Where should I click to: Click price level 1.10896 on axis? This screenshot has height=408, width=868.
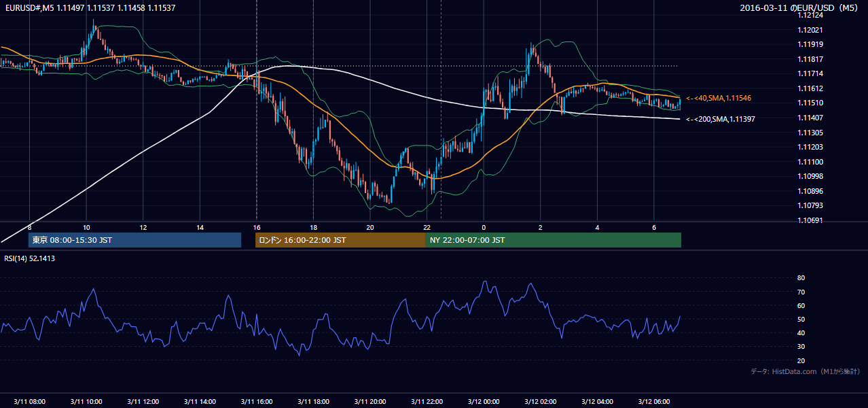[810, 191]
